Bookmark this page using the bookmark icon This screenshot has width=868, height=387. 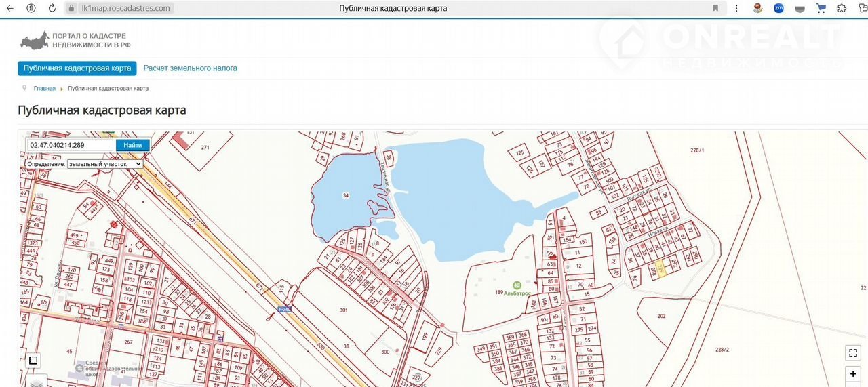[715, 8]
